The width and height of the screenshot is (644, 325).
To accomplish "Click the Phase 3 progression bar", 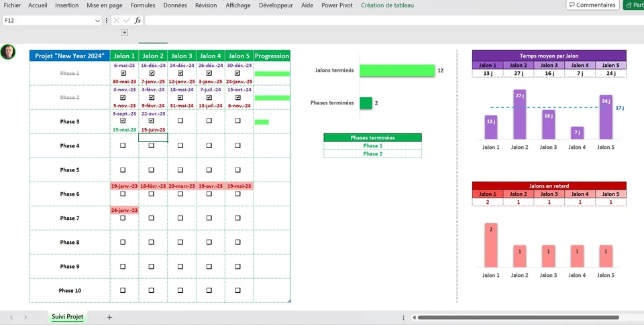I will (262, 122).
